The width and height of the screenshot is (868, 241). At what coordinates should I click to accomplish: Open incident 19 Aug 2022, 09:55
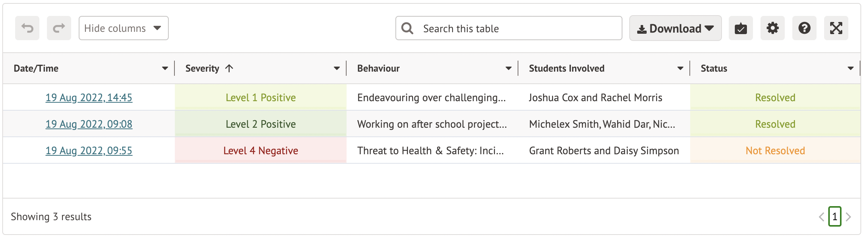click(89, 151)
